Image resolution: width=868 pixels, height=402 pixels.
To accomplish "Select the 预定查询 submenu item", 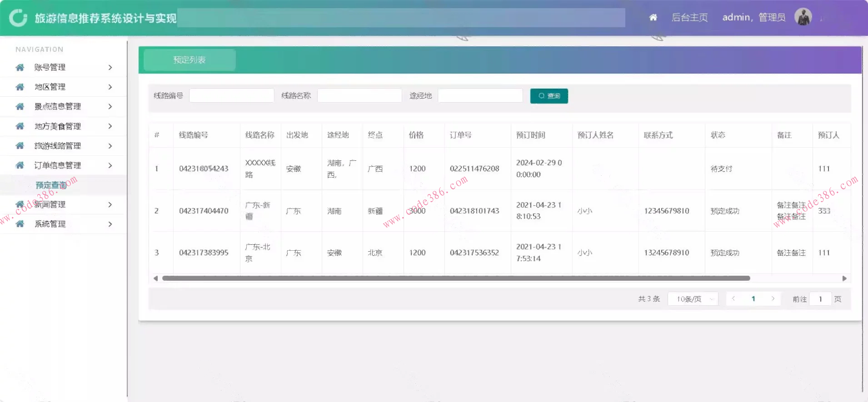I will tap(51, 185).
